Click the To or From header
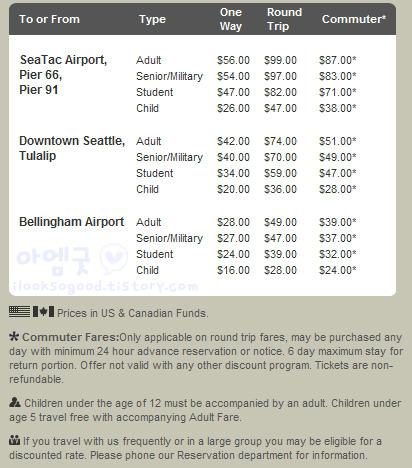 49,19
